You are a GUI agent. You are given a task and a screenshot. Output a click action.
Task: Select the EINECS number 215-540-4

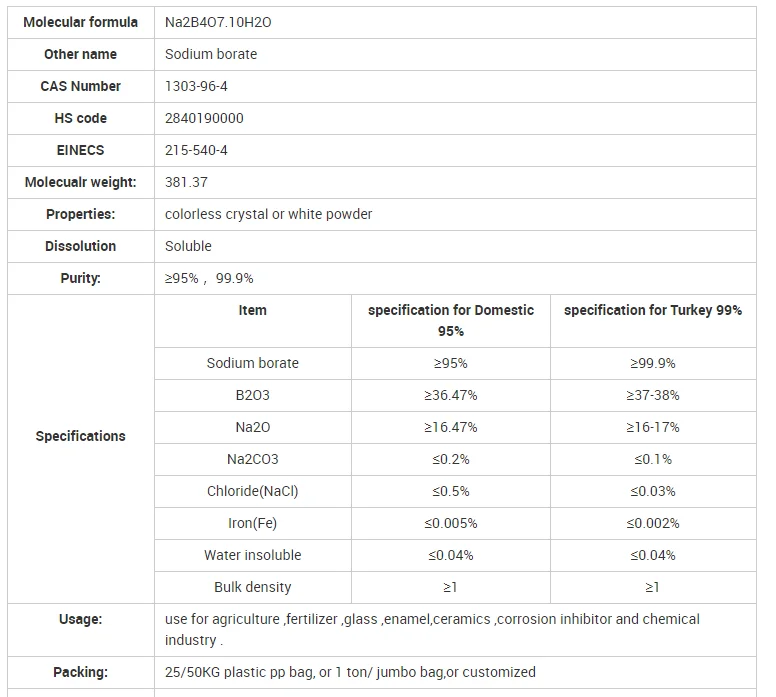[196, 150]
